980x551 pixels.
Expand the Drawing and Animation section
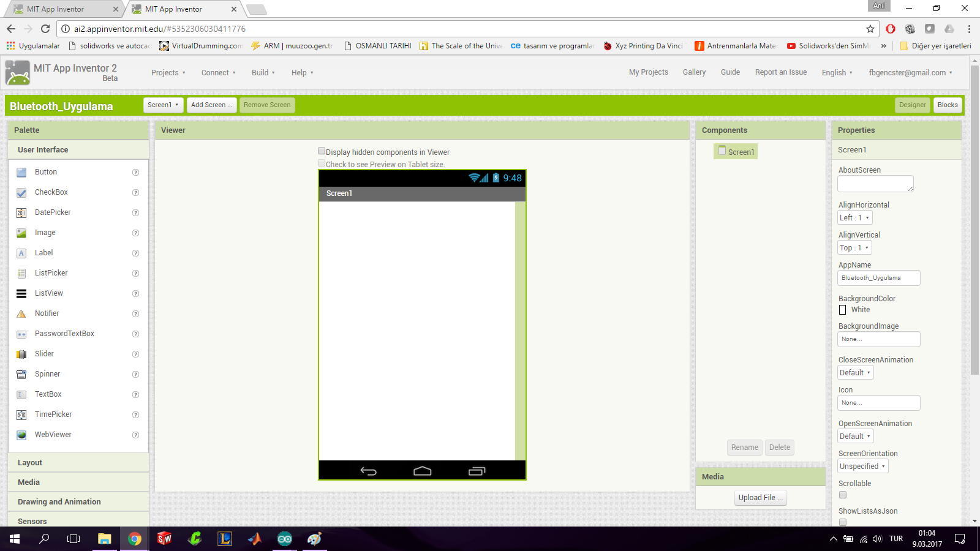(x=78, y=502)
